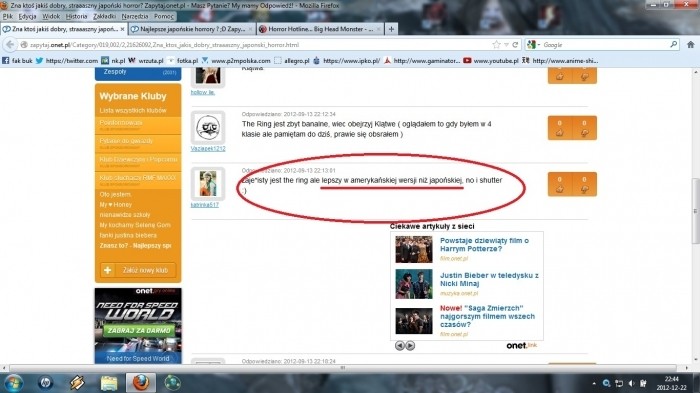This screenshot has height=393, width=700.
Task: Thumbs down the katrinka517 answer
Action: (x=584, y=184)
